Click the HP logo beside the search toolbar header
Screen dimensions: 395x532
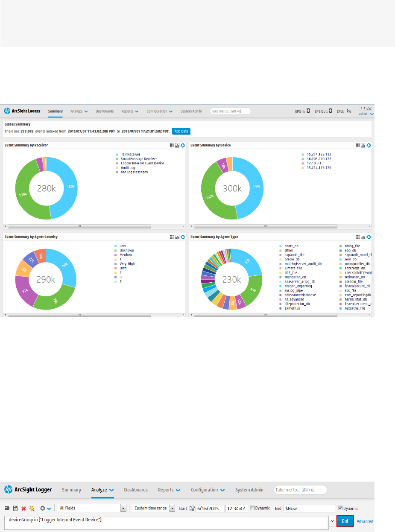(x=8, y=490)
